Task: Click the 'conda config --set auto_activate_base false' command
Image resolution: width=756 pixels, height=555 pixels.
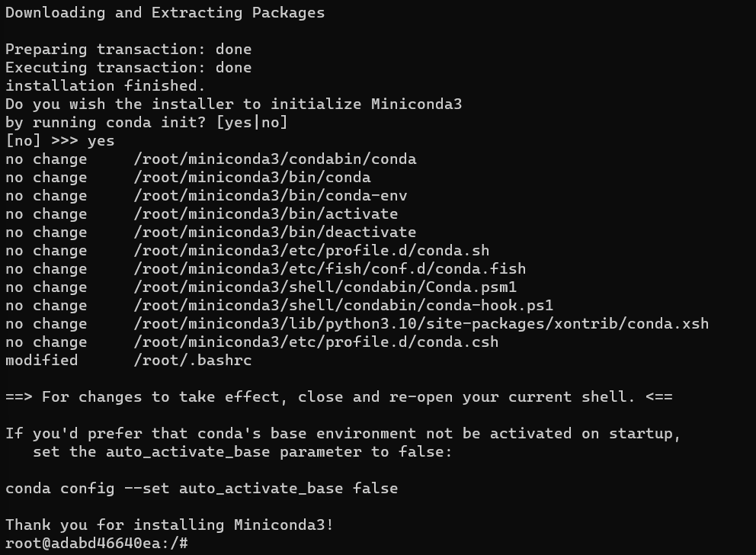Action: pyautogui.click(x=201, y=489)
